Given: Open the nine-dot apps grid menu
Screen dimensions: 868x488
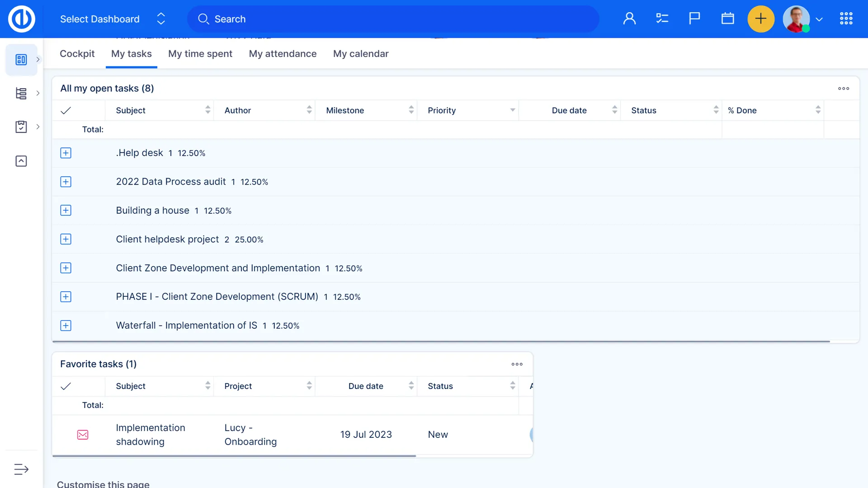Looking at the screenshot, I should [846, 19].
